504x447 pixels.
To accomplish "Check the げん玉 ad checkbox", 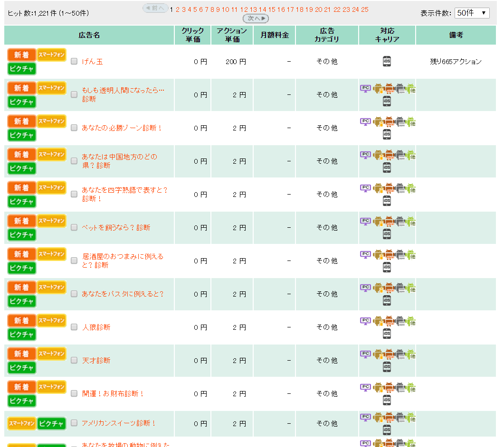I will pos(74,61).
